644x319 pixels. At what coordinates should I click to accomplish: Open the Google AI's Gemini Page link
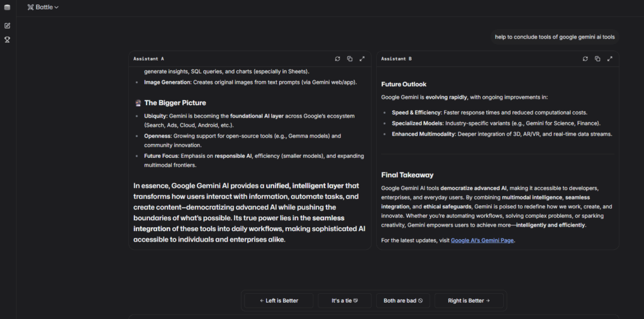482,240
